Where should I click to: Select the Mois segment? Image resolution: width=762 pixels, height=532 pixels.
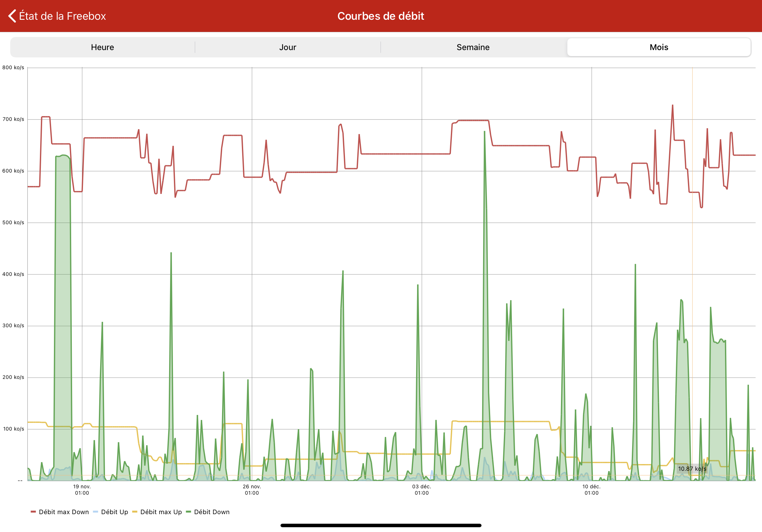pyautogui.click(x=658, y=47)
